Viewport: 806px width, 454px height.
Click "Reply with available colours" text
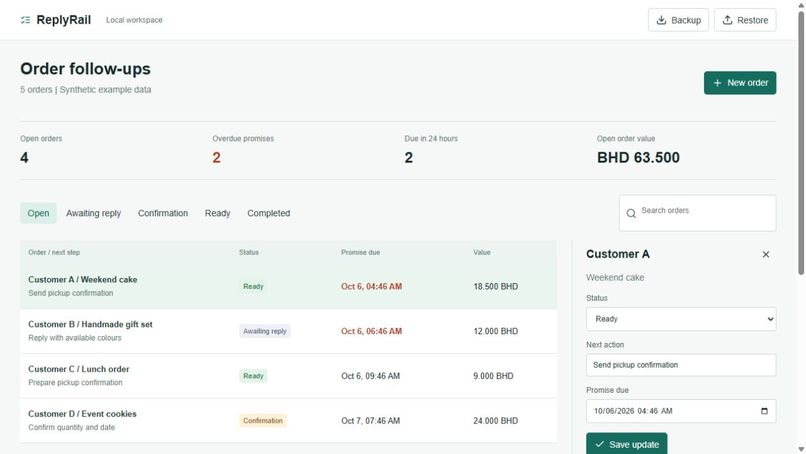[75, 338]
